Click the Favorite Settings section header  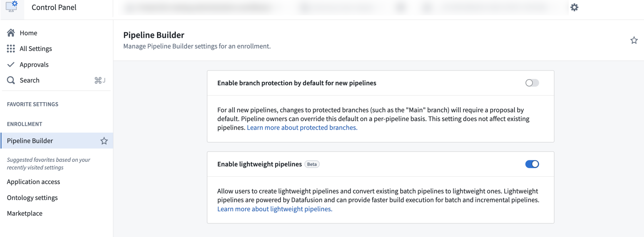tap(32, 104)
